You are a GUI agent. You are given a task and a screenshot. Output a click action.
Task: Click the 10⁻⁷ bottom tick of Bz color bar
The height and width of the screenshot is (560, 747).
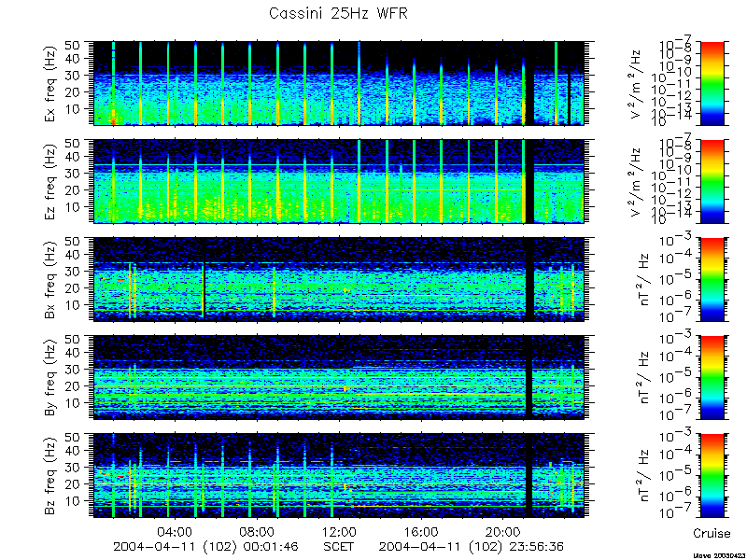(x=677, y=512)
